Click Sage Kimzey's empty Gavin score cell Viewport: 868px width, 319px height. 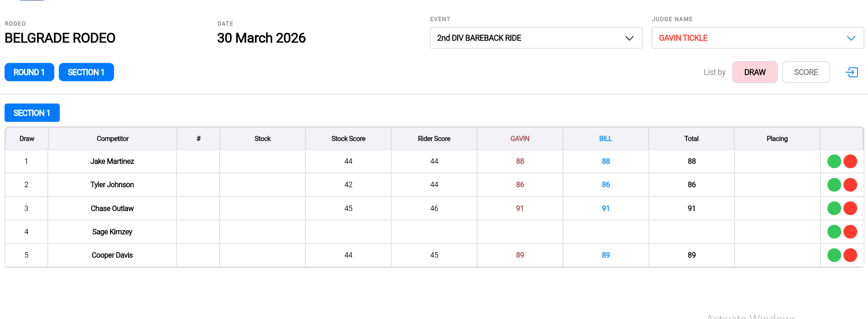click(520, 231)
